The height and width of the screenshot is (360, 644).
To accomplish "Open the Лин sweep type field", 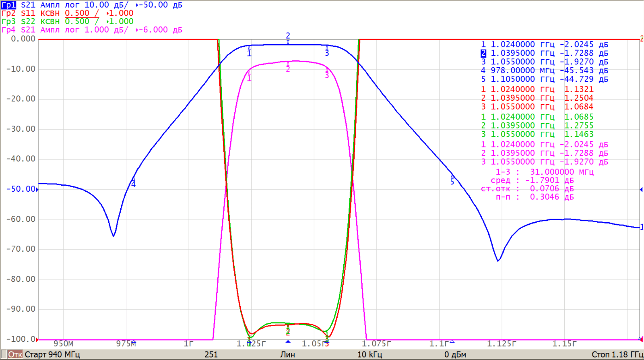I will (x=287, y=355).
